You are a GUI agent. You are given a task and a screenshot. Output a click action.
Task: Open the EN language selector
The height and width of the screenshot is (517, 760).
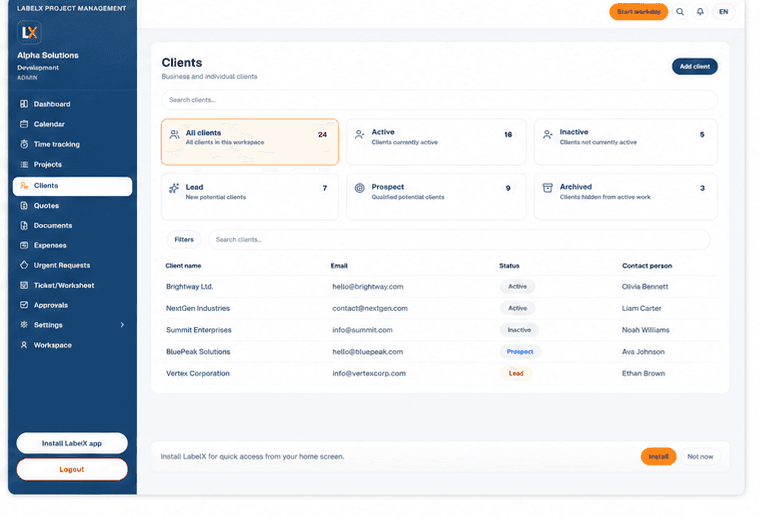(723, 12)
